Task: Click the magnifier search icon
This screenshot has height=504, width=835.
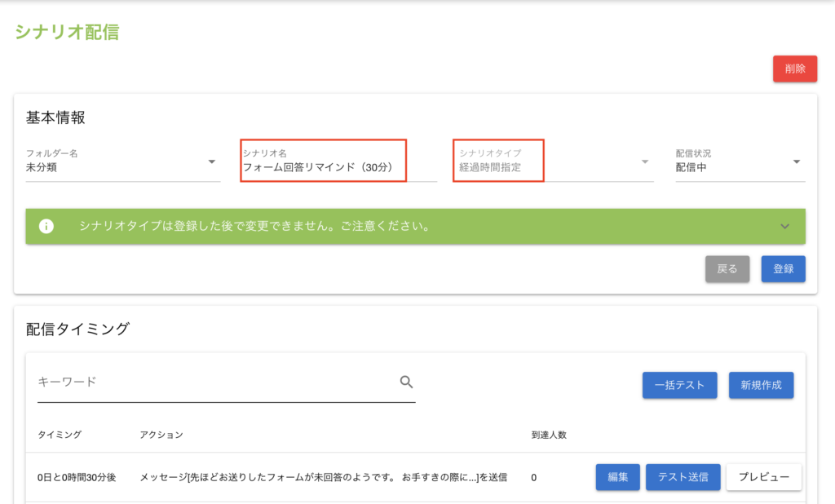Action: coord(406,382)
